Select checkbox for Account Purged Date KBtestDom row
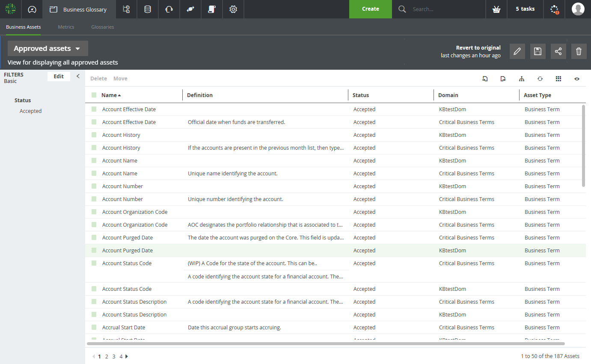This screenshot has width=591, height=364. point(94,250)
